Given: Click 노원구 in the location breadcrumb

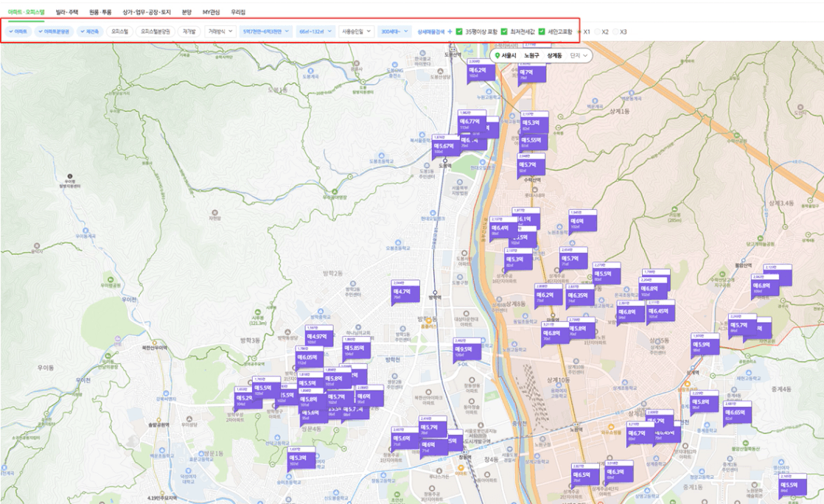Looking at the screenshot, I should (531, 56).
